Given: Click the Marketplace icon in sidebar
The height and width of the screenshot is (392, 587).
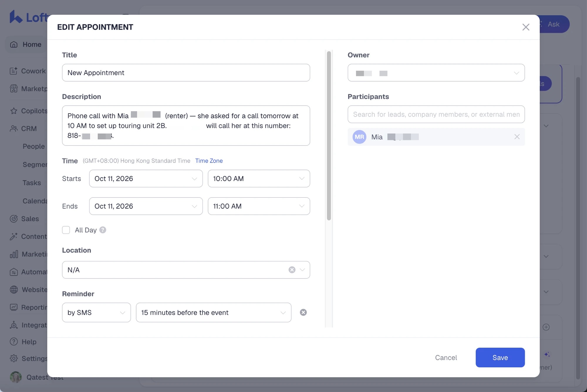Looking at the screenshot, I should pyautogui.click(x=14, y=89).
